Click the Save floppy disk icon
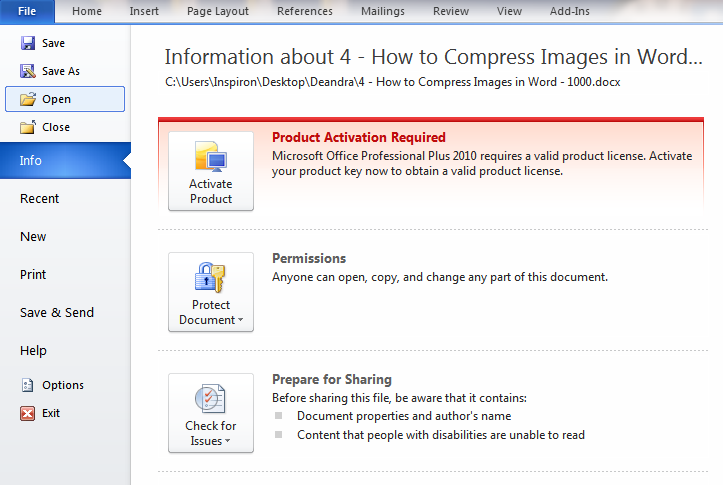The image size is (723, 485). pyautogui.click(x=28, y=43)
